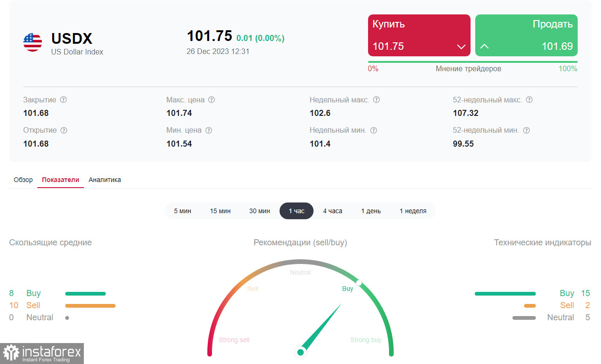The image size is (601, 364).
Task: Click the current price 101.75 heading
Action: pos(209,36)
